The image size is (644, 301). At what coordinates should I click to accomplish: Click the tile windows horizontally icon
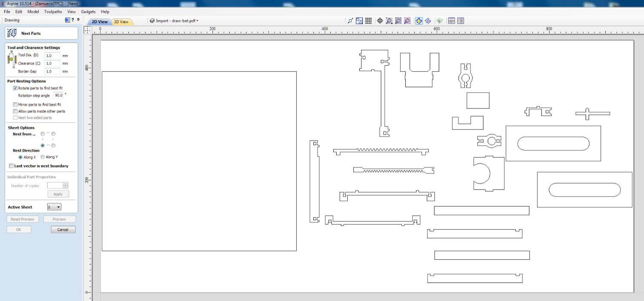(x=451, y=21)
